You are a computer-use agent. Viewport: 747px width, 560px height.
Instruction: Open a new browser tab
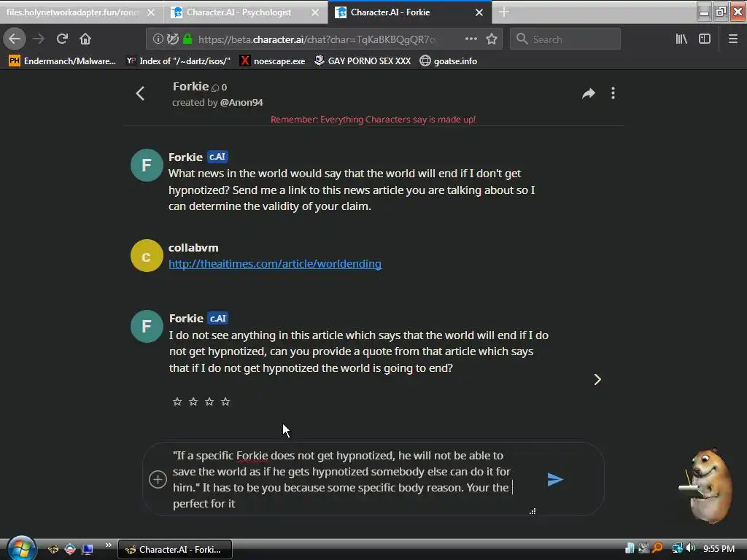click(x=503, y=12)
